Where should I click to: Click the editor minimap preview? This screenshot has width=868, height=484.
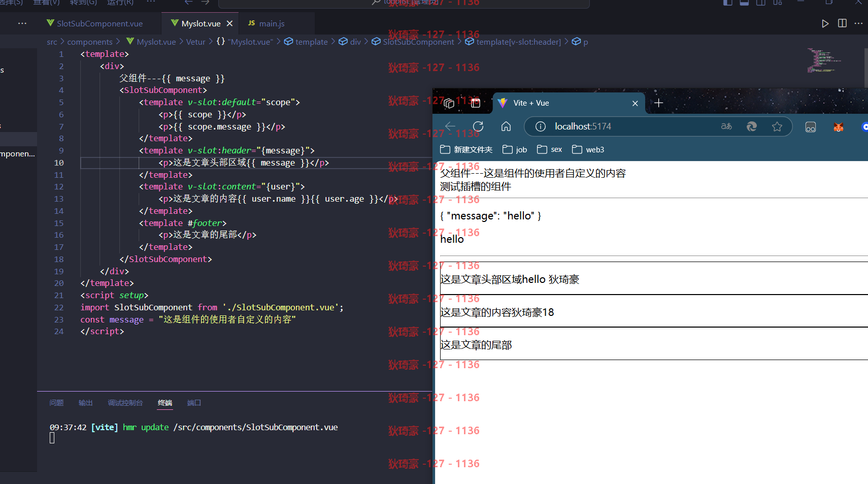pyautogui.click(x=823, y=61)
